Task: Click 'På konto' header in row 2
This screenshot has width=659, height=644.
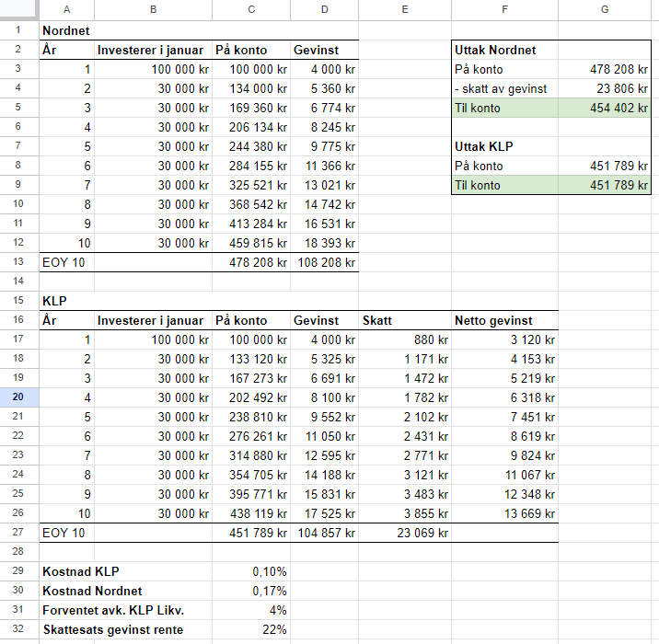Action: [x=251, y=50]
